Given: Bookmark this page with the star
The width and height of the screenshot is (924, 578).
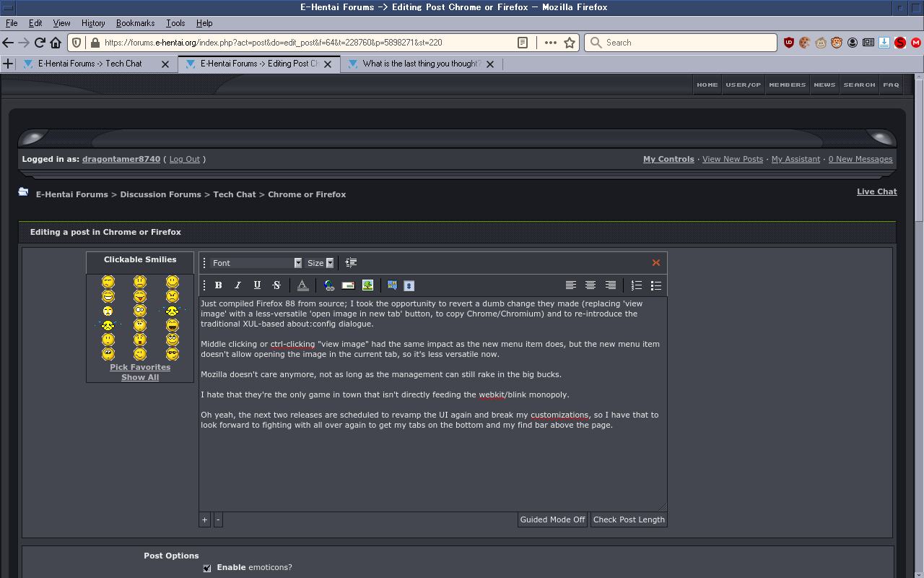Looking at the screenshot, I should (x=570, y=43).
